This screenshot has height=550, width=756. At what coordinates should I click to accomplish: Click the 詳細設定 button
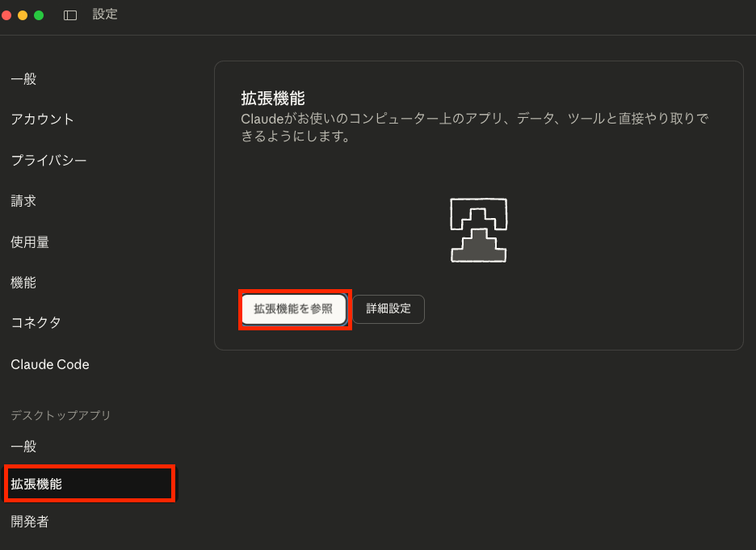(x=388, y=309)
